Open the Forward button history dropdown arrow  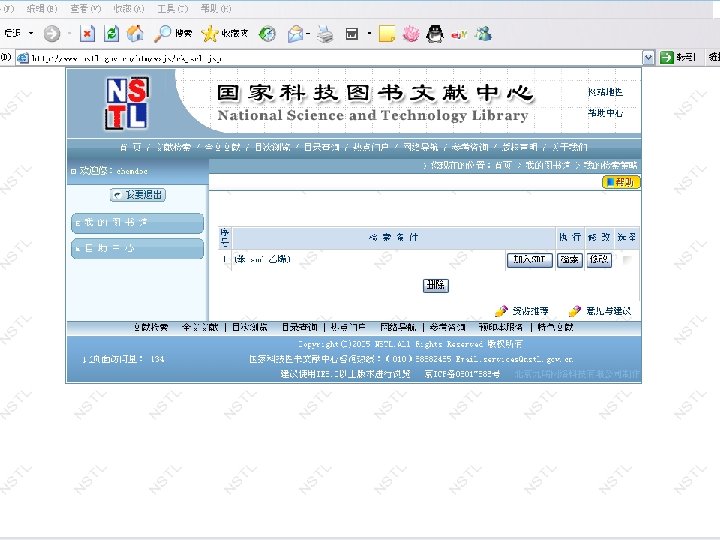pyautogui.click(x=69, y=34)
